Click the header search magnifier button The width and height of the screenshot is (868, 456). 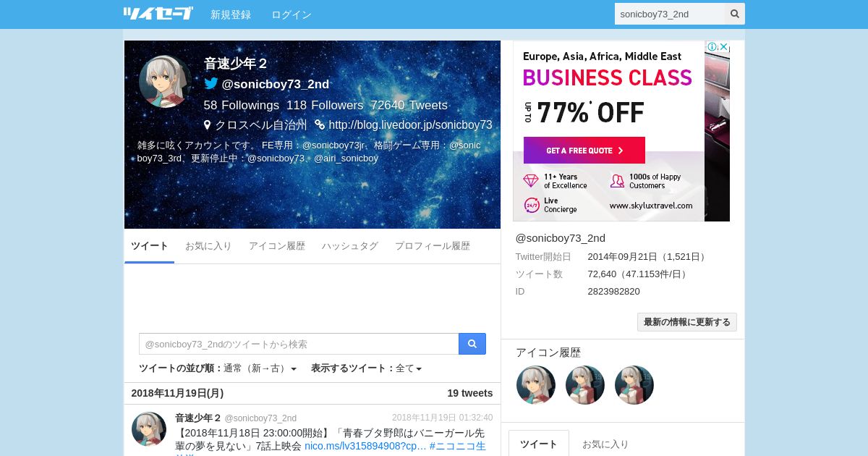[735, 14]
